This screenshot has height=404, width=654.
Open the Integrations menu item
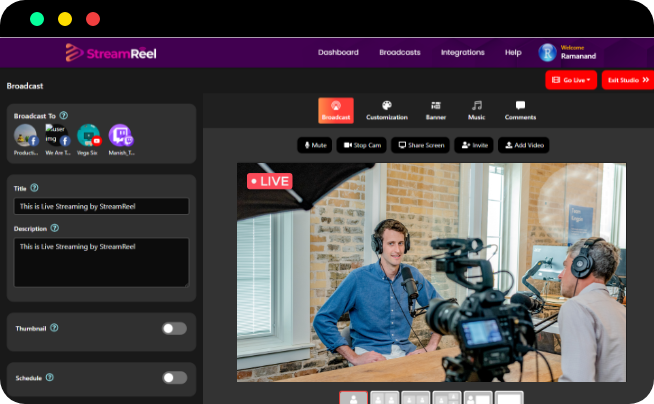pyautogui.click(x=462, y=52)
